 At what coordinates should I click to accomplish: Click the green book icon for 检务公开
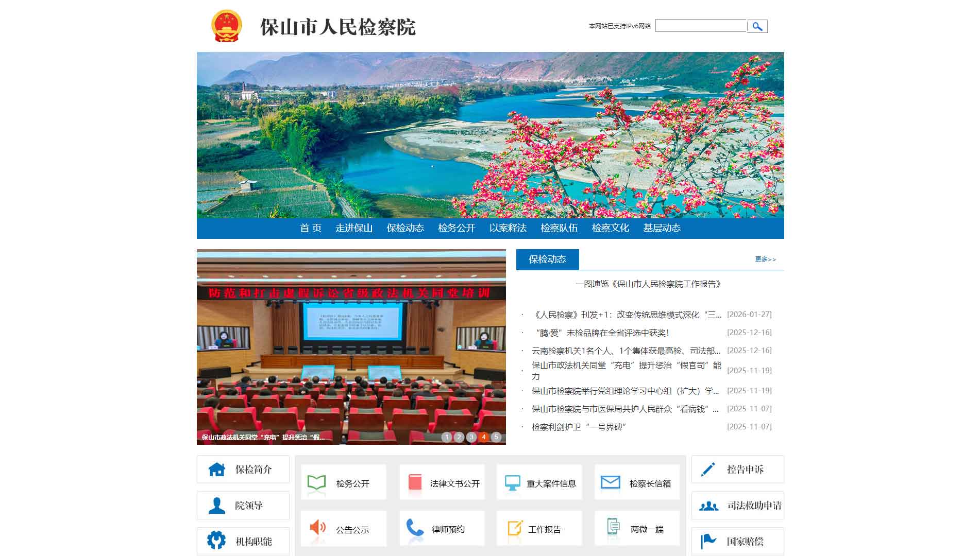[316, 483]
